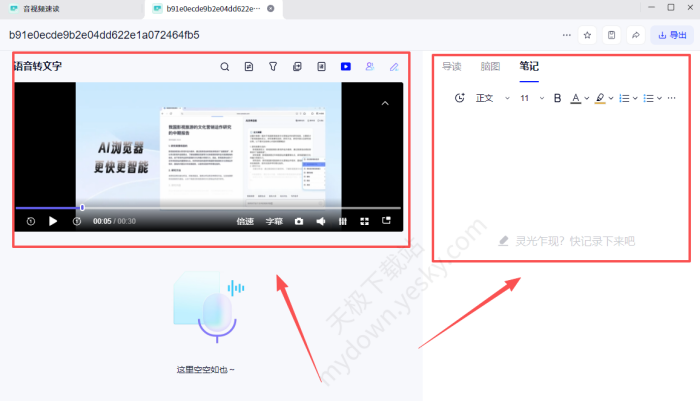
Task: Open search in the transcript panel
Action: click(x=225, y=67)
